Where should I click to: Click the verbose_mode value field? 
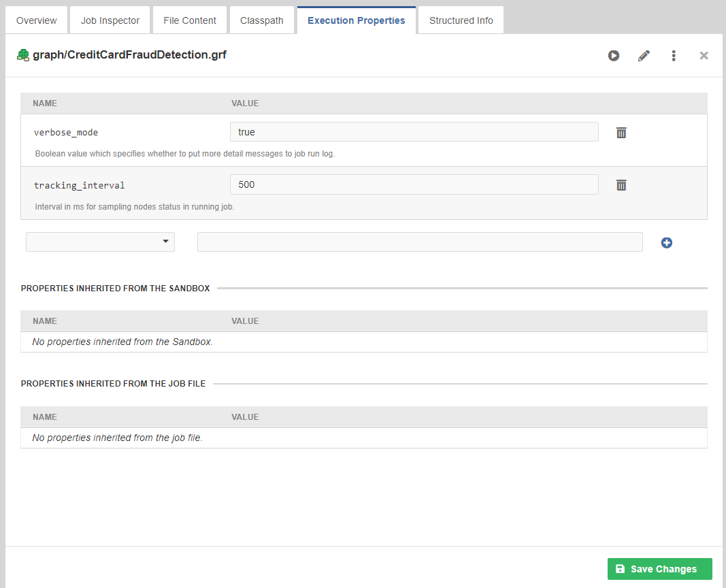click(x=414, y=132)
